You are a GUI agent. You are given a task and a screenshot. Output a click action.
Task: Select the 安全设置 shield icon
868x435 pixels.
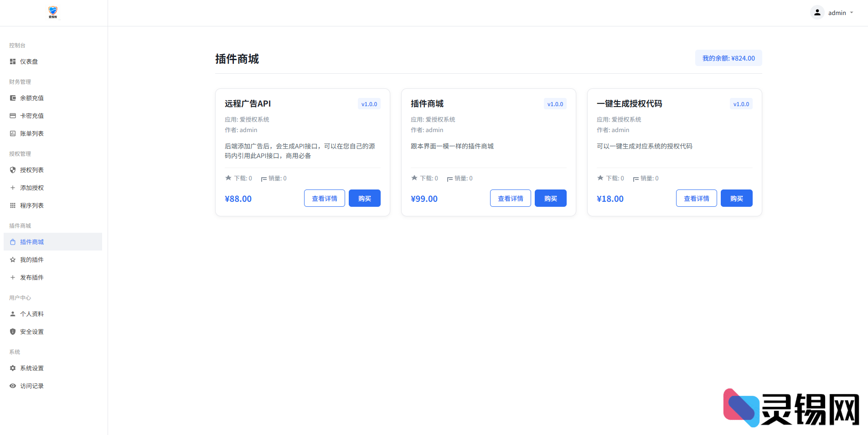tap(12, 331)
